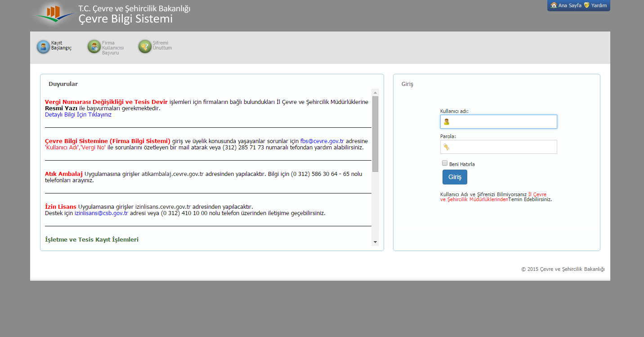This screenshot has height=337, width=644.
Task: Click the blue Giriş button
Action: pos(455,177)
